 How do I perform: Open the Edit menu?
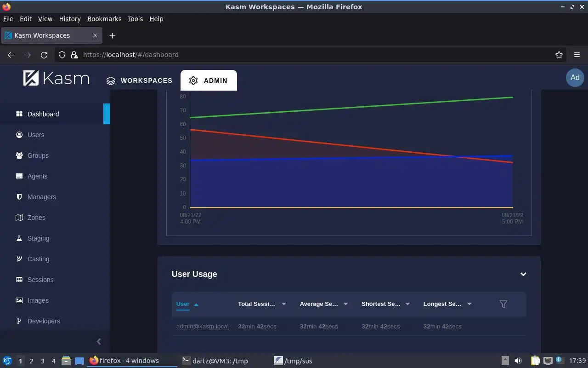[26, 19]
